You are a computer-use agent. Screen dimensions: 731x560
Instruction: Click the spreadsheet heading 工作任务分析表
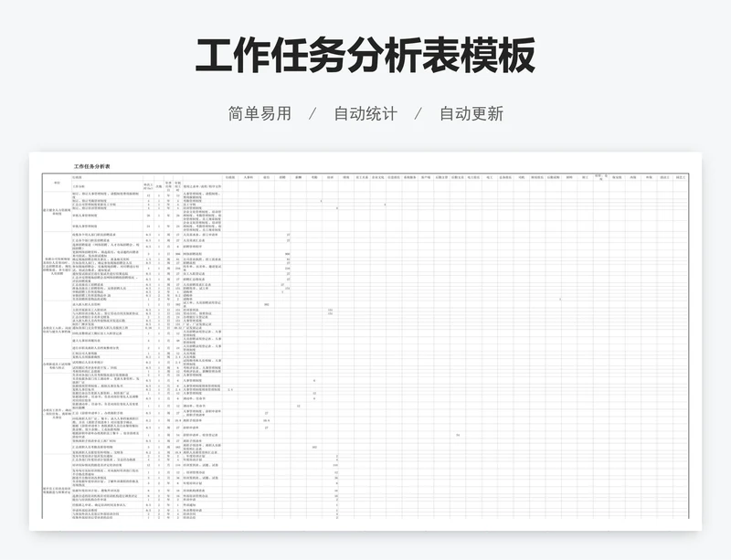pos(92,166)
